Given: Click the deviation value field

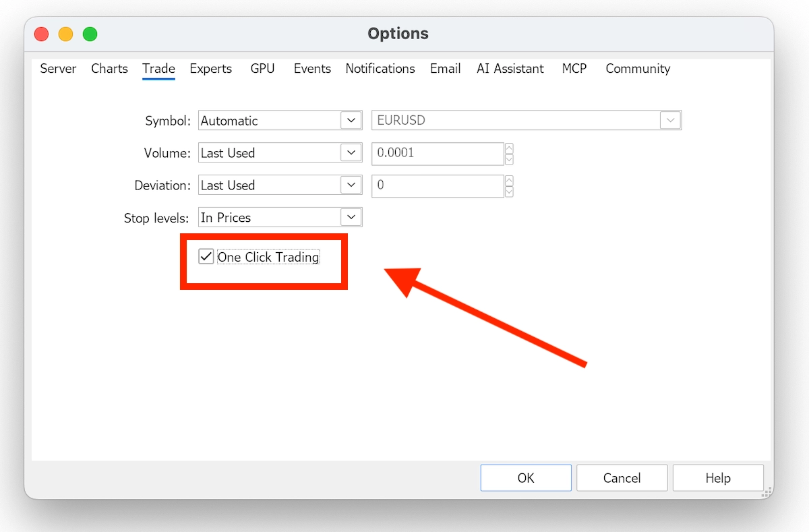Looking at the screenshot, I should (438, 185).
